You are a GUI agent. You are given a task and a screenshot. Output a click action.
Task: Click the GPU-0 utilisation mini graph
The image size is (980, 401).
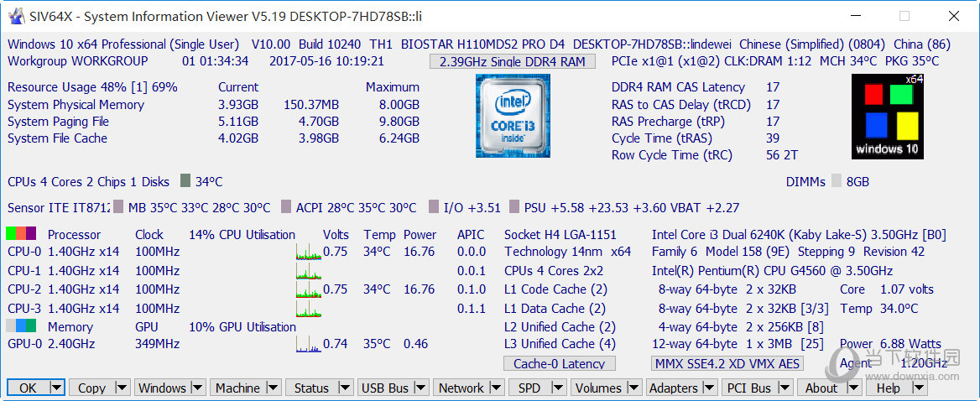click(x=309, y=344)
